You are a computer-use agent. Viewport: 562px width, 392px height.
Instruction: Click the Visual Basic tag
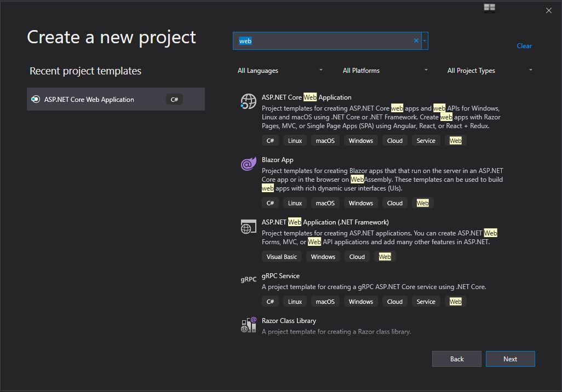pos(282,257)
